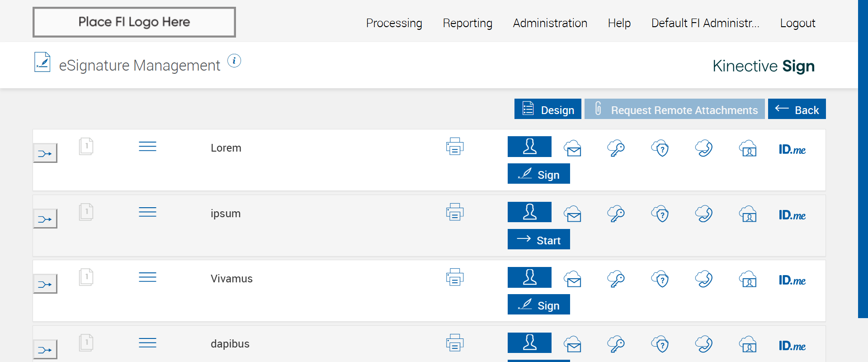The width and height of the screenshot is (868, 362).
Task: Expand the Lorem row hamburger menu
Action: tap(147, 147)
